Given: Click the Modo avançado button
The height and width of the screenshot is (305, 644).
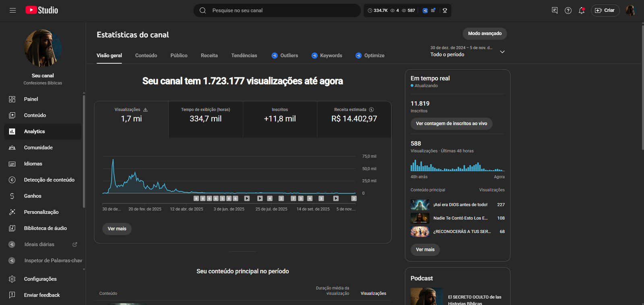Looking at the screenshot, I should [485, 33].
